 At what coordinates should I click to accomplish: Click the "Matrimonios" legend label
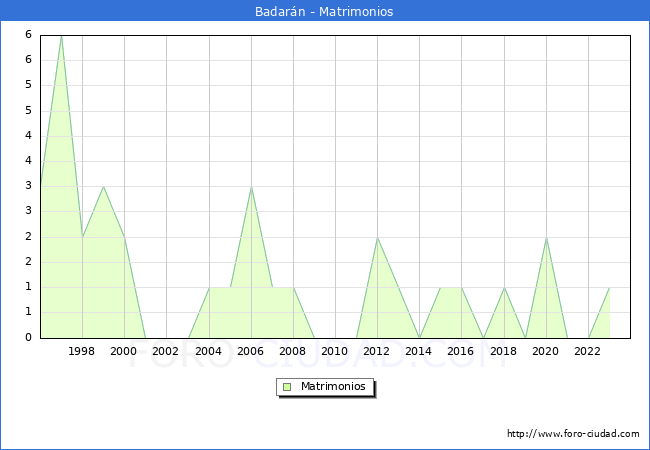(333, 386)
